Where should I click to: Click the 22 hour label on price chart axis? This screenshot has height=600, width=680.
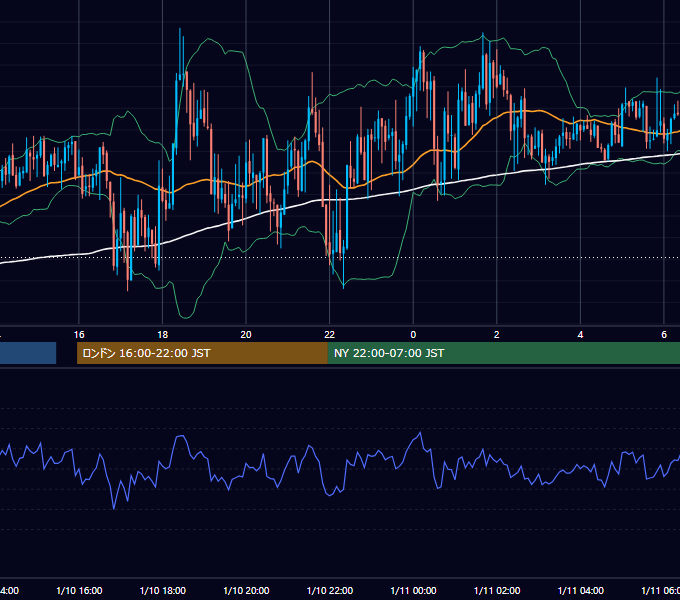330,335
